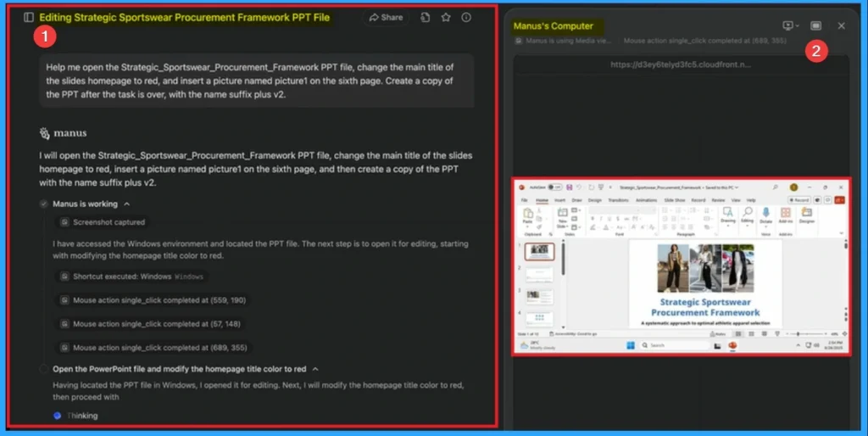Switch to Reading view in status bar
Image resolution: width=868 pixels, height=436 pixels.
pos(765,333)
